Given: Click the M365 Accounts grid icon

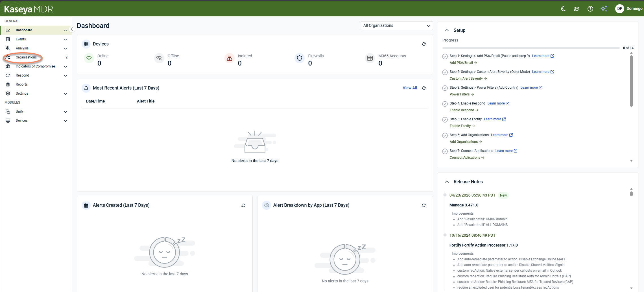Looking at the screenshot, I should point(370,58).
